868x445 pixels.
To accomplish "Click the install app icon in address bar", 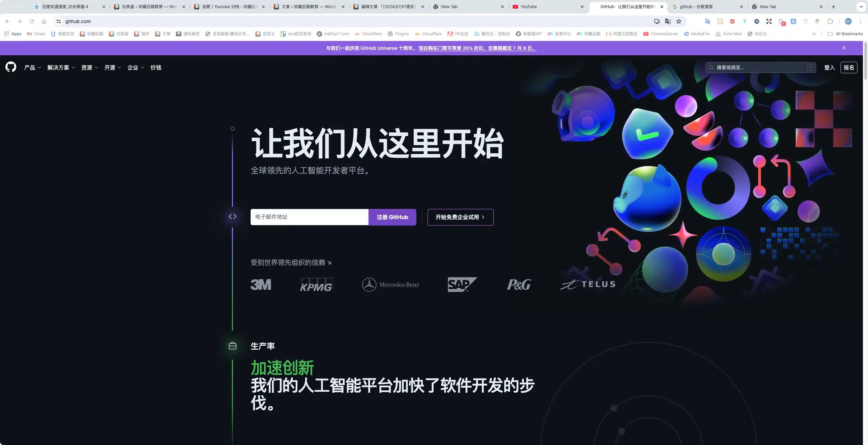I will [657, 21].
